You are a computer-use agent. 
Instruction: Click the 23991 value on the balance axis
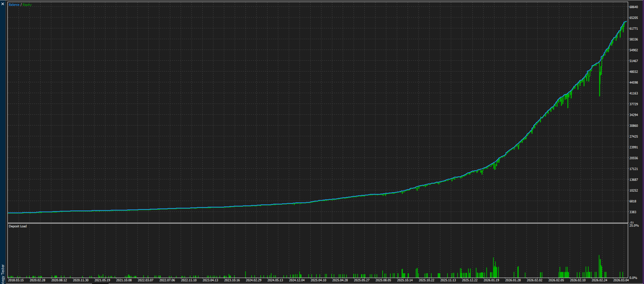[634, 147]
